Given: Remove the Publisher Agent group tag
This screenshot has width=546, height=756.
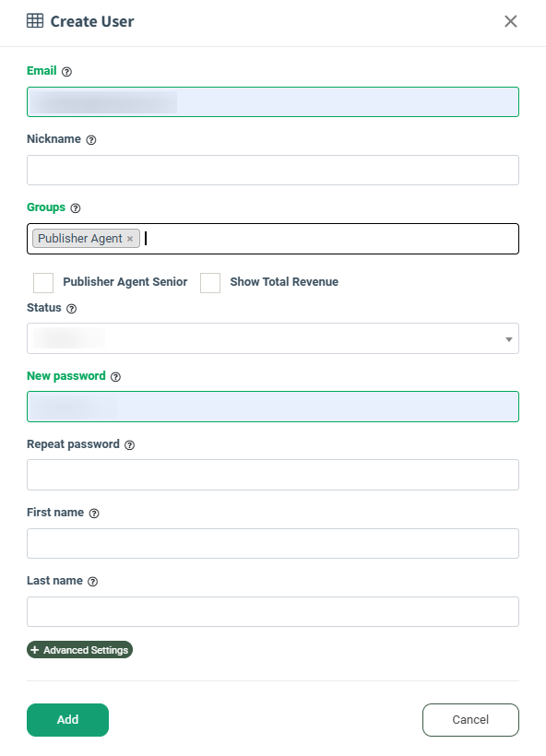Looking at the screenshot, I should pyautogui.click(x=130, y=239).
